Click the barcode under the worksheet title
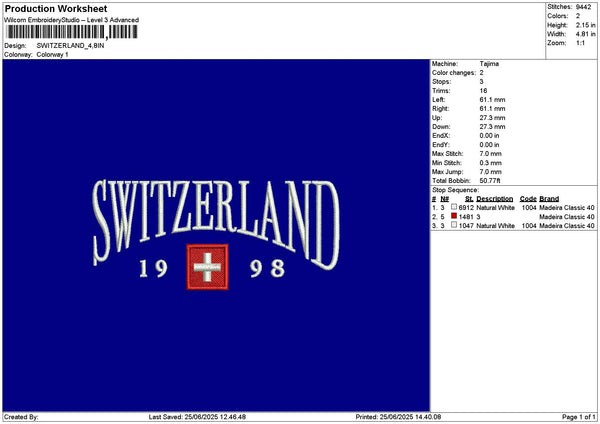The width and height of the screenshot is (600, 424). click(72, 32)
